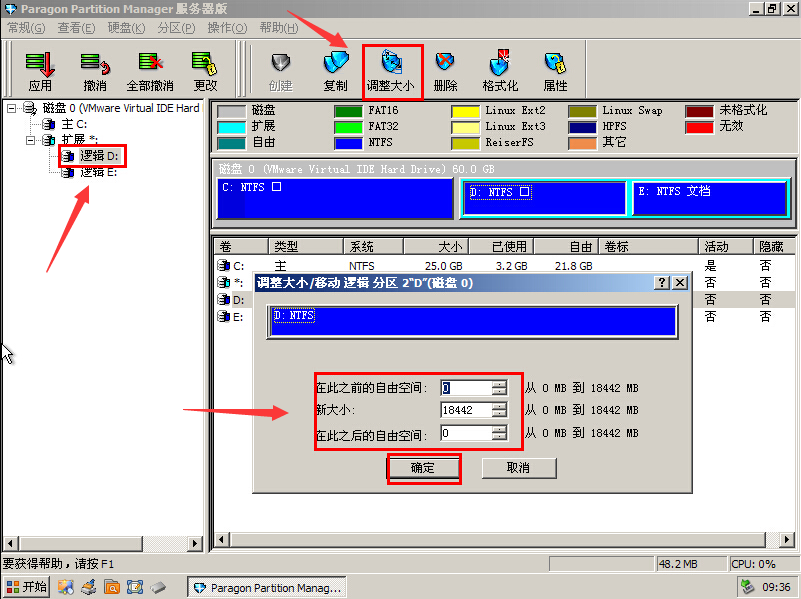Viewport: 801px width, 599px height.
Task: Click the FAT32 green legend swatch
Action: [x=348, y=127]
